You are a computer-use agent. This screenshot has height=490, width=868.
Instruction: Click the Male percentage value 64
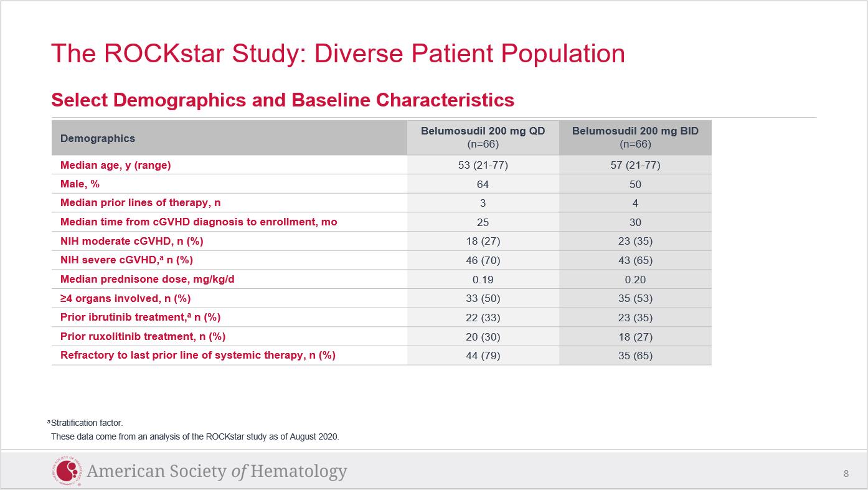[x=483, y=184]
